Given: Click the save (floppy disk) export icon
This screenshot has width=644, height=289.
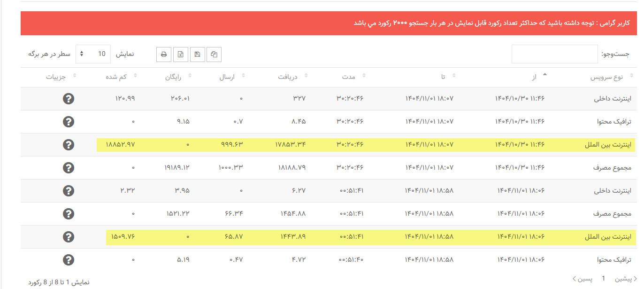Looking at the screenshot, I should click(x=197, y=55).
